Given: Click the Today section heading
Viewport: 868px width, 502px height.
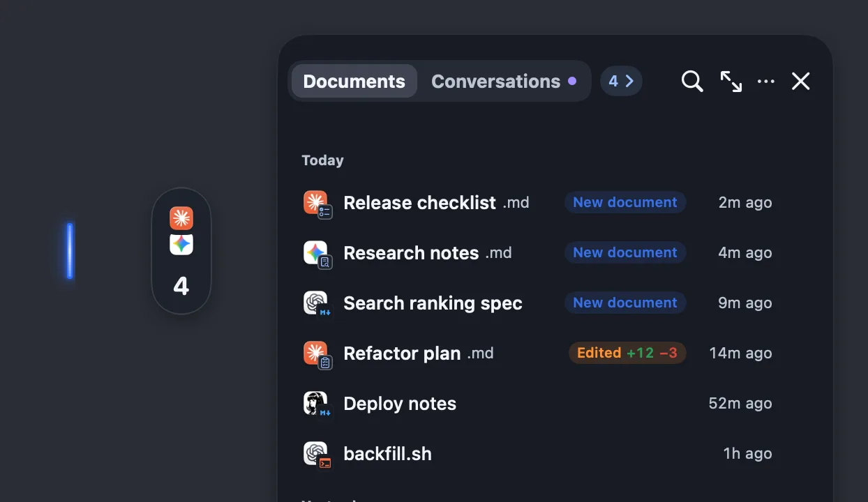Looking at the screenshot, I should click(322, 160).
